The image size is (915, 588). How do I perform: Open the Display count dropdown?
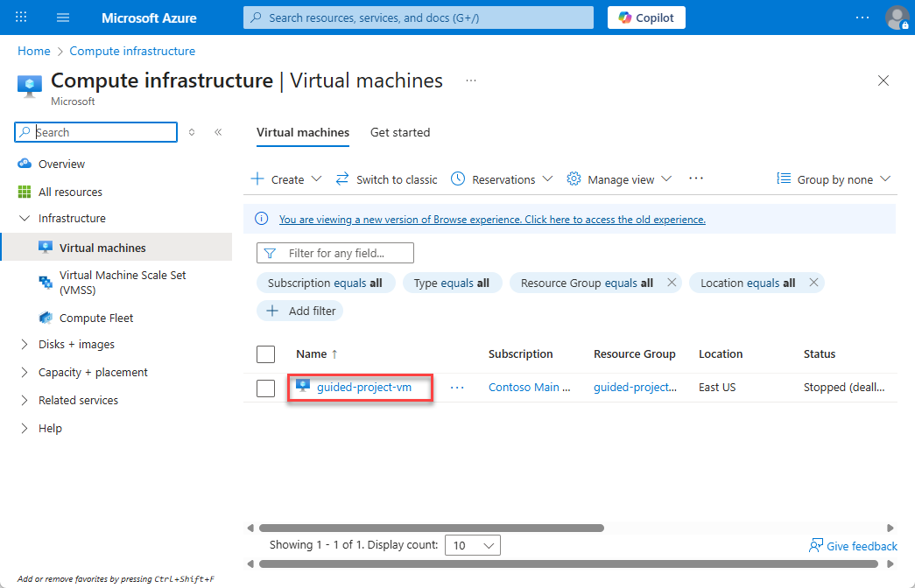tap(473, 545)
